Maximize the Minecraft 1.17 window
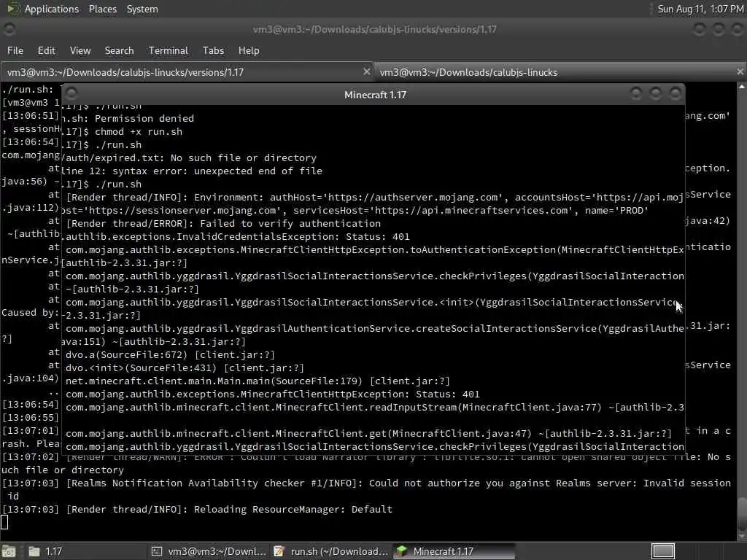The width and height of the screenshot is (747, 560). (656, 93)
